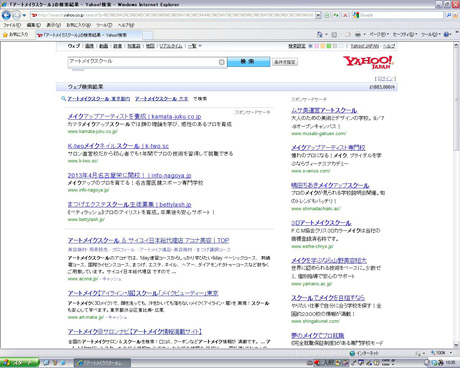
Task: Open the 3Dアートメイクスクール sponsored link
Action: tap(321, 223)
